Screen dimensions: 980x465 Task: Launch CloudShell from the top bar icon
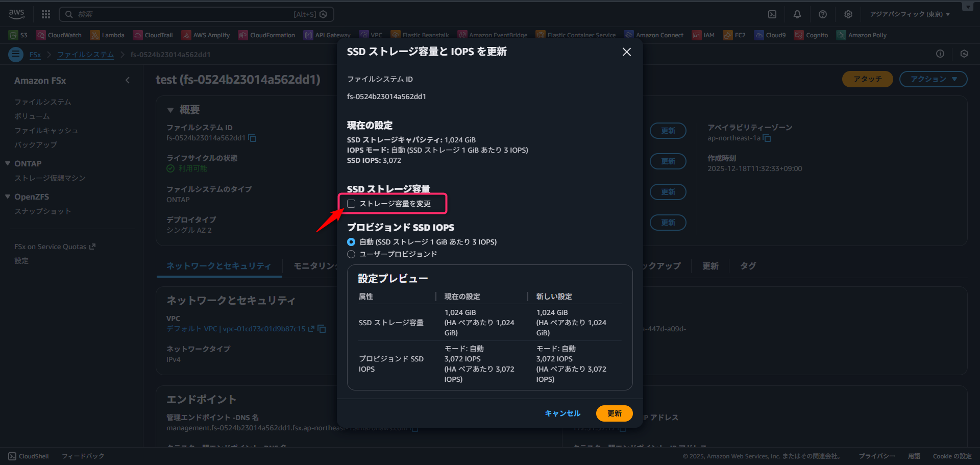click(772, 14)
